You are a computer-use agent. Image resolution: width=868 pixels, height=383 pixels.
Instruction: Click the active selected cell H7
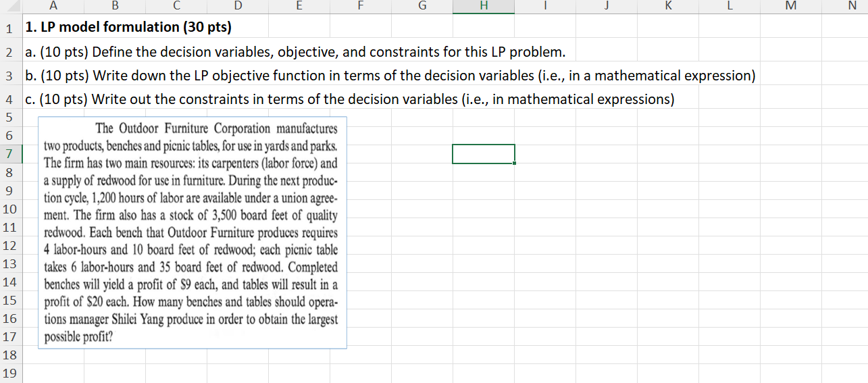484,154
